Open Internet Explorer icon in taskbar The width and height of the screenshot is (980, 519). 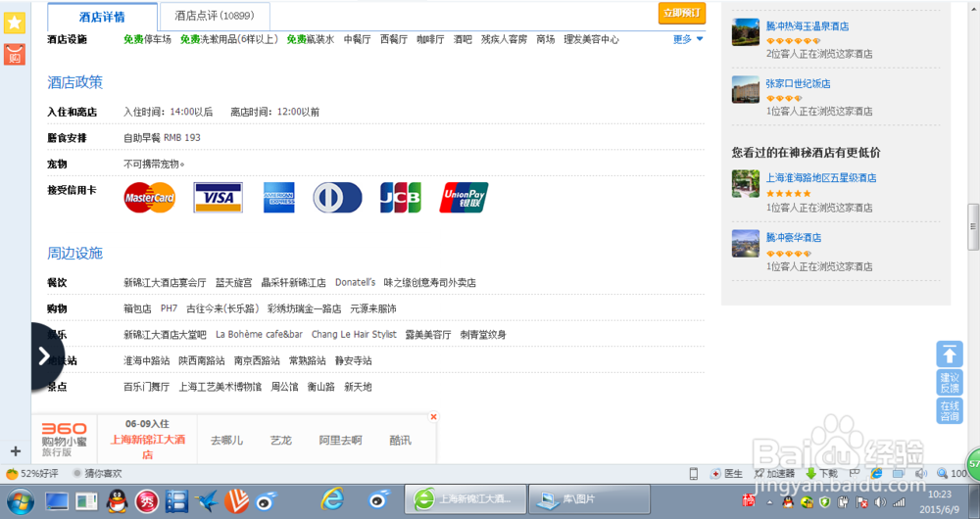coord(332,499)
